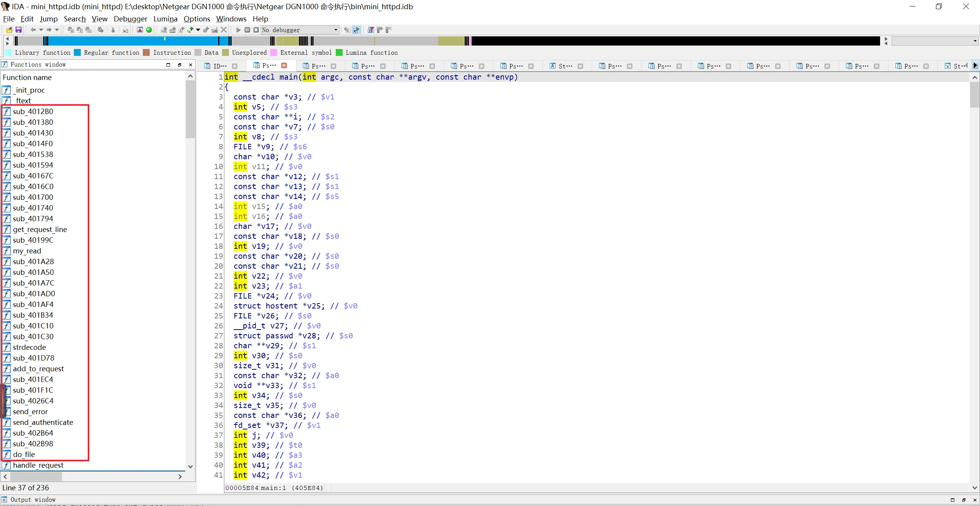The width and height of the screenshot is (980, 506).
Task: Click the function icon beside do_file
Action: coord(7,454)
